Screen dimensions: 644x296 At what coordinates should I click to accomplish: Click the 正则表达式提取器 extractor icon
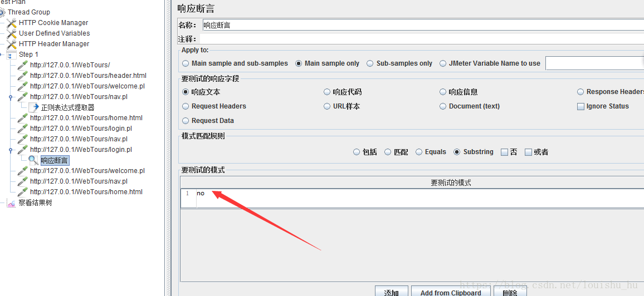(x=33, y=107)
